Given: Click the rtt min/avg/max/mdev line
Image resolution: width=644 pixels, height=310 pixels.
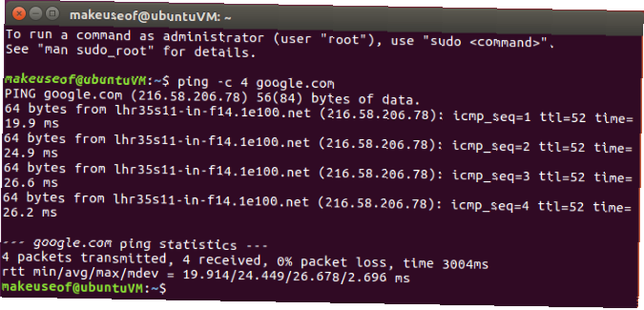Looking at the screenshot, I should (x=206, y=276).
